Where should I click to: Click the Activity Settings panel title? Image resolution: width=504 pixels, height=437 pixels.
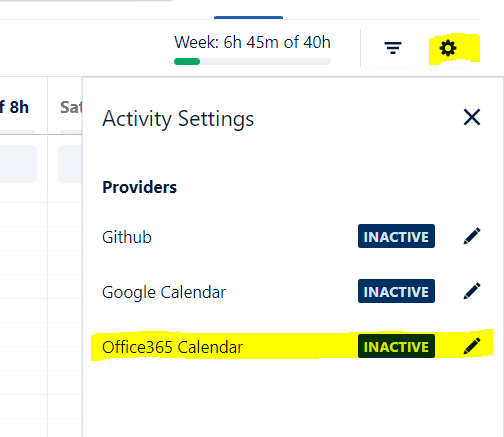178,119
